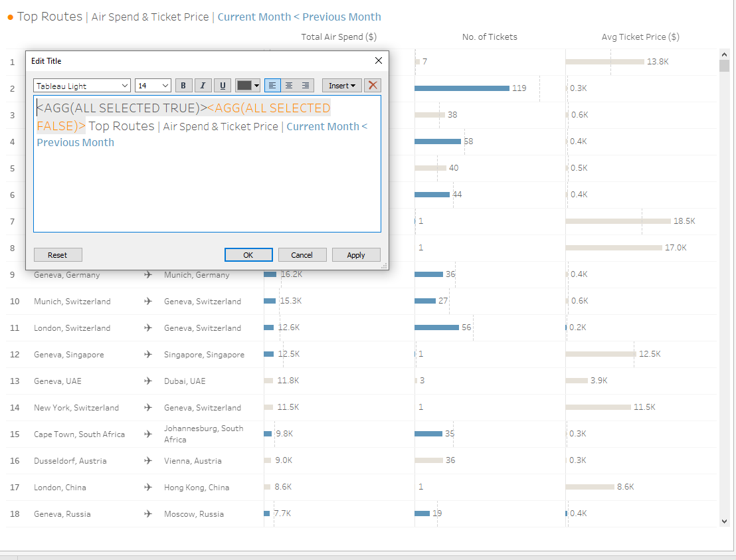
Task: Open the font size 14 dropdown
Action: tap(153, 86)
